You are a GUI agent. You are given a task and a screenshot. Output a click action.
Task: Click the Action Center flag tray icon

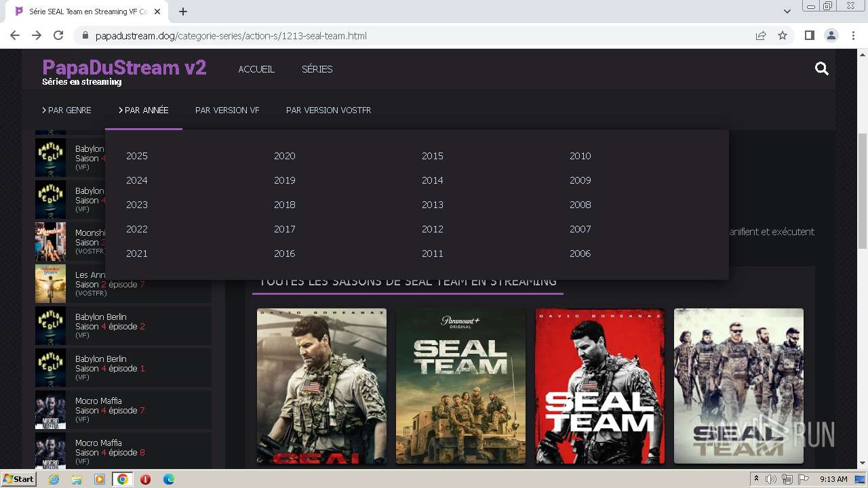[x=804, y=479]
